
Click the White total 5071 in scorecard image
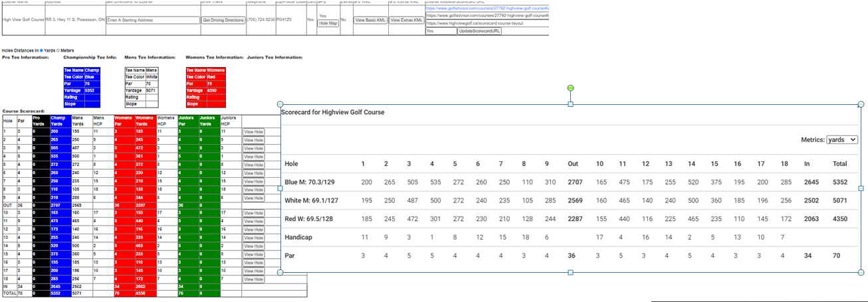pos(839,200)
